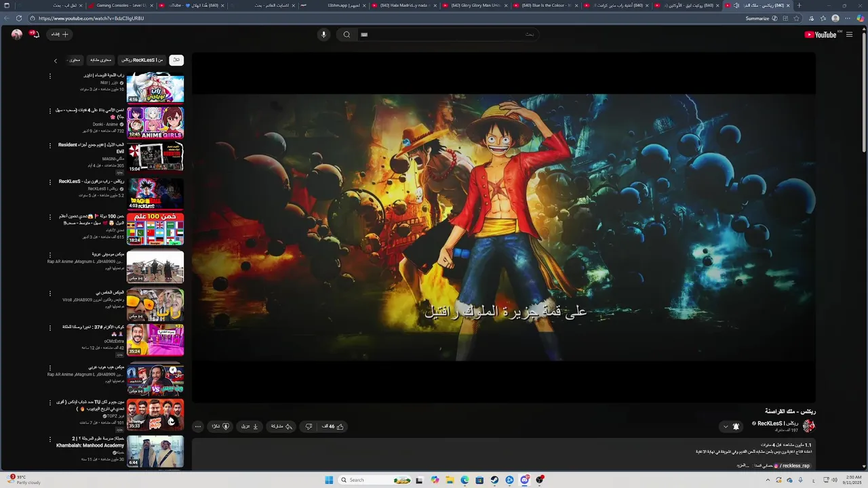Click the Thanks (شكراً) button
The height and width of the screenshot is (488, 868).
tap(220, 426)
